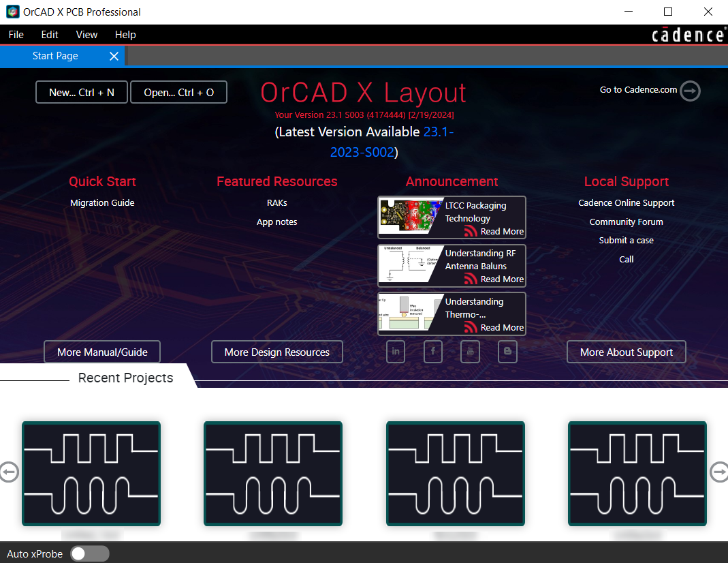Open the View menu
728x563 pixels.
click(x=86, y=35)
